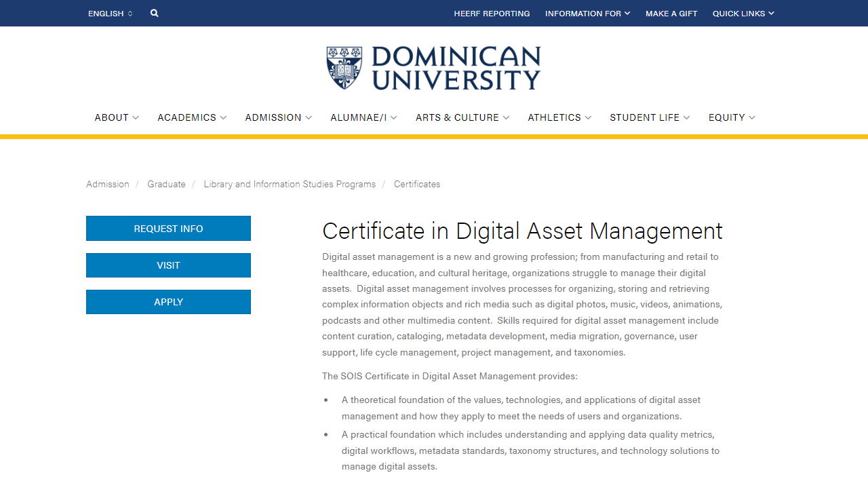868x477 pixels.
Task: Open the Arts & Culture menu
Action: point(462,117)
